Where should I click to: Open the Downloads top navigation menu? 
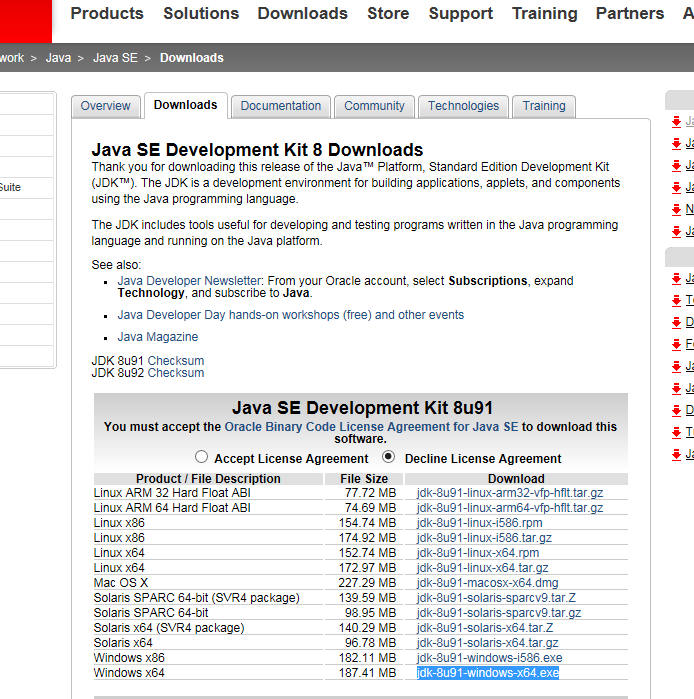coord(303,13)
